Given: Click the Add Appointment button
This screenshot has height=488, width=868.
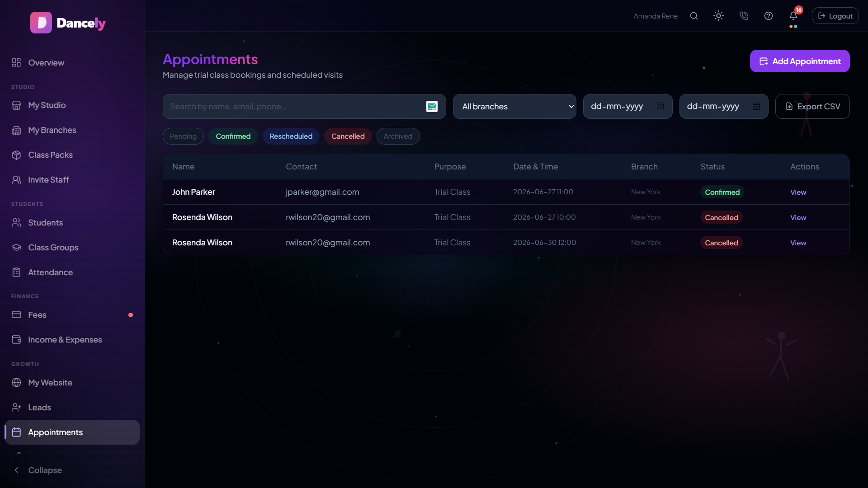Looking at the screenshot, I should pos(800,61).
